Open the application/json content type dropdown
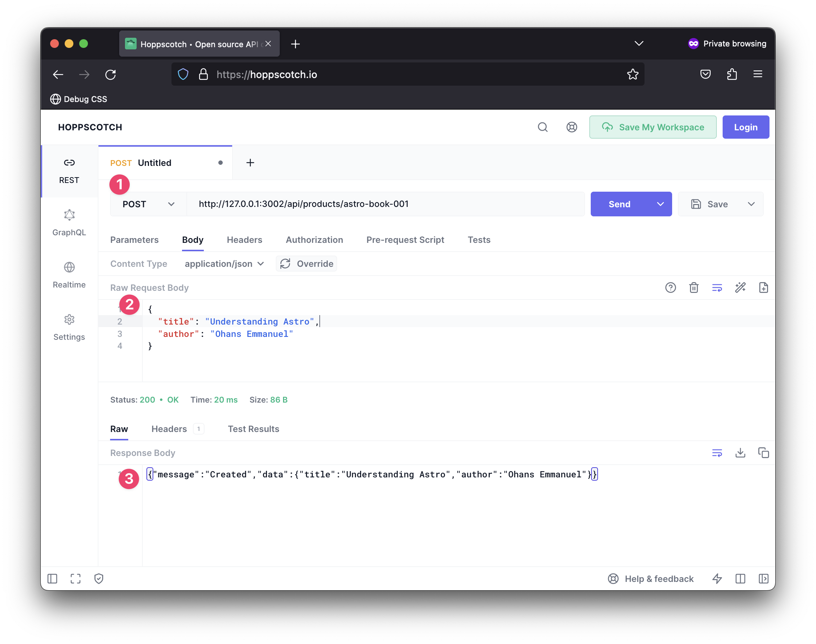 (x=224, y=264)
